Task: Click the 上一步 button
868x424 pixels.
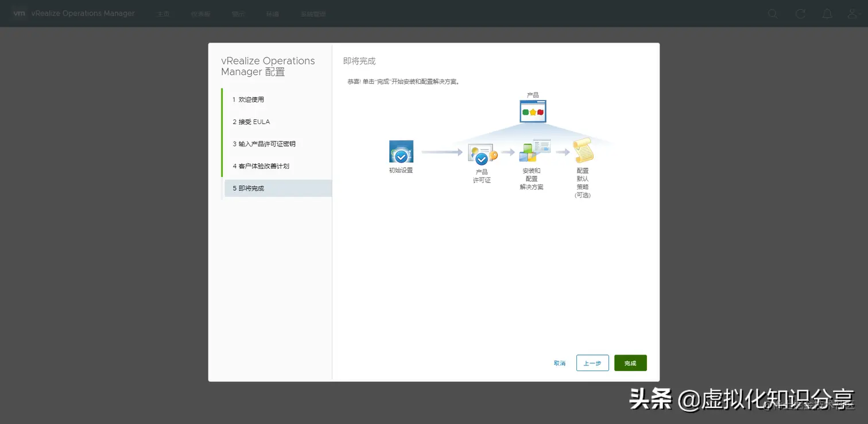Action: 592,363
